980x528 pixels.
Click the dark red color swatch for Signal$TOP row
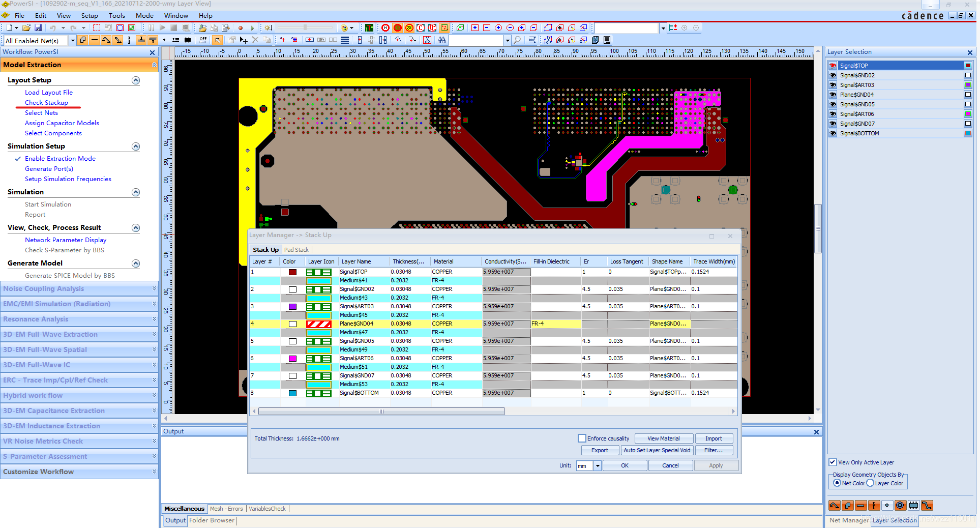pyautogui.click(x=292, y=272)
